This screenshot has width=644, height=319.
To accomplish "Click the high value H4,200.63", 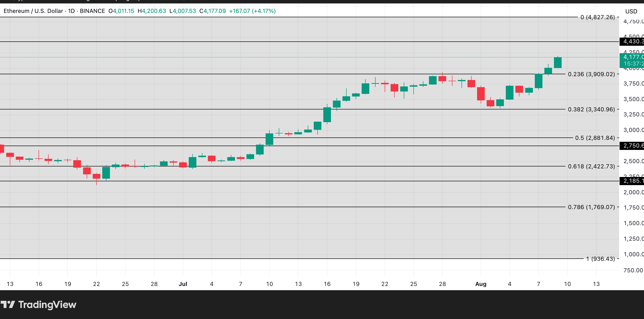I will (x=152, y=11).
